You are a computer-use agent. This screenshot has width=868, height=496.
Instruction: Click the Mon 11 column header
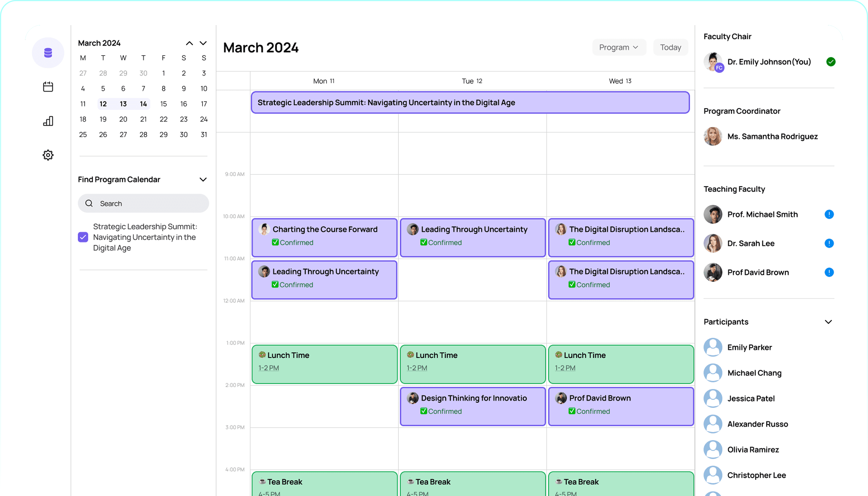pos(324,81)
